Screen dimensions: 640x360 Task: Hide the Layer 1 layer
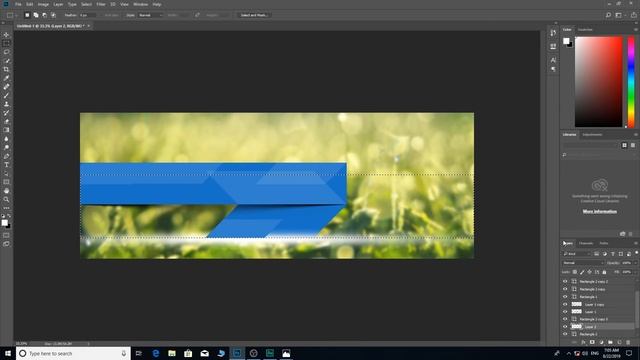[x=565, y=311]
